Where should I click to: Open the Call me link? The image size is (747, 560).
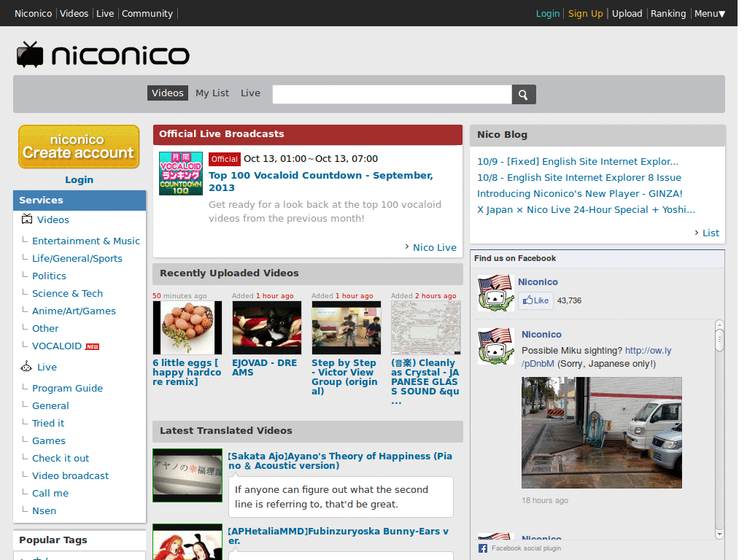tap(50, 494)
